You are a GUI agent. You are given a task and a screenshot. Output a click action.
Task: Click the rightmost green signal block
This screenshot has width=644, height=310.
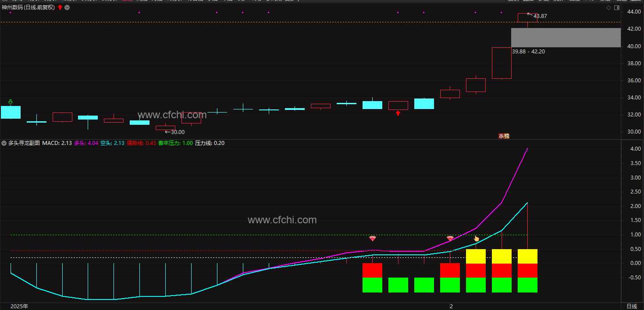[x=527, y=285]
